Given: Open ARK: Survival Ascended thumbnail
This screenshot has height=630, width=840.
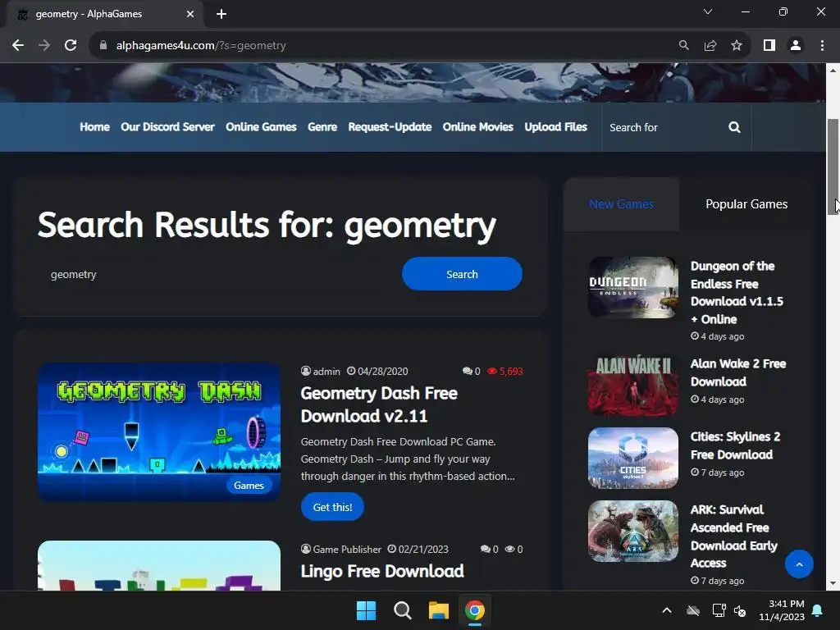Looking at the screenshot, I should click(x=633, y=531).
